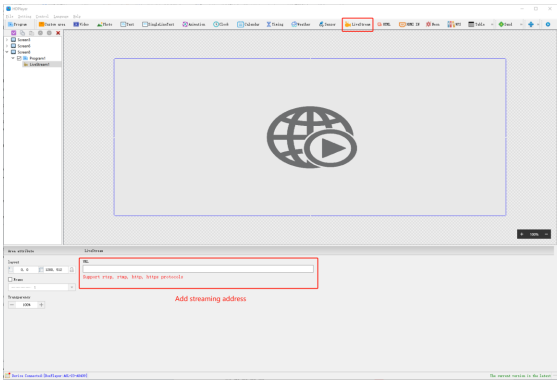Click the blue circle icon at the toolbar end
Viewport: 560px width, 383px height.
coord(548,24)
